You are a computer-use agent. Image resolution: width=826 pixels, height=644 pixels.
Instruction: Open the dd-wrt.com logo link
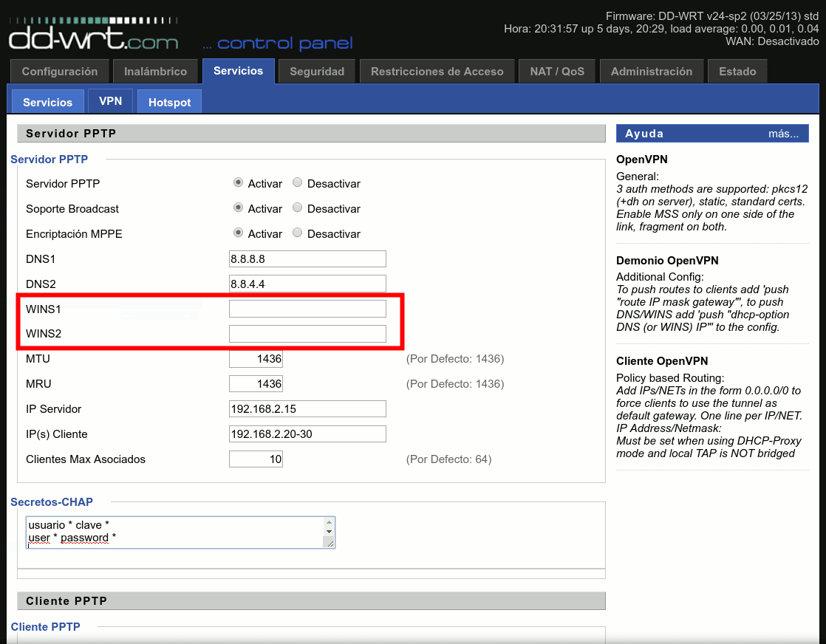click(93, 34)
